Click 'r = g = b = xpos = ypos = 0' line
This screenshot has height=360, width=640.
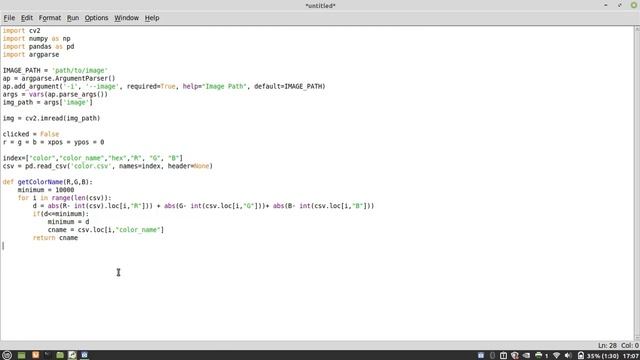tap(53, 142)
